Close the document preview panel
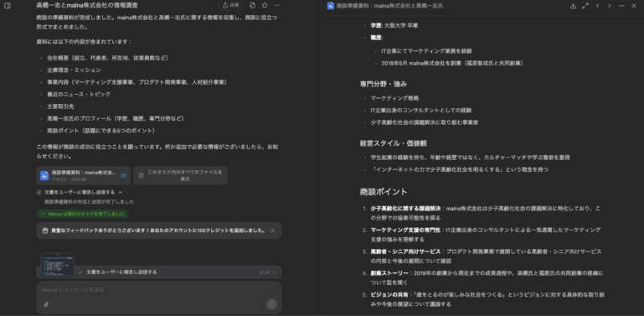Screen dimensions: 644x316 pos(633,6)
